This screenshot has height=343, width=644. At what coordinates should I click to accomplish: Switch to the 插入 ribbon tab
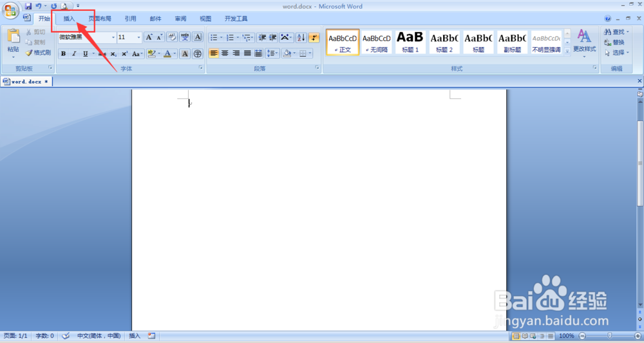(x=69, y=19)
